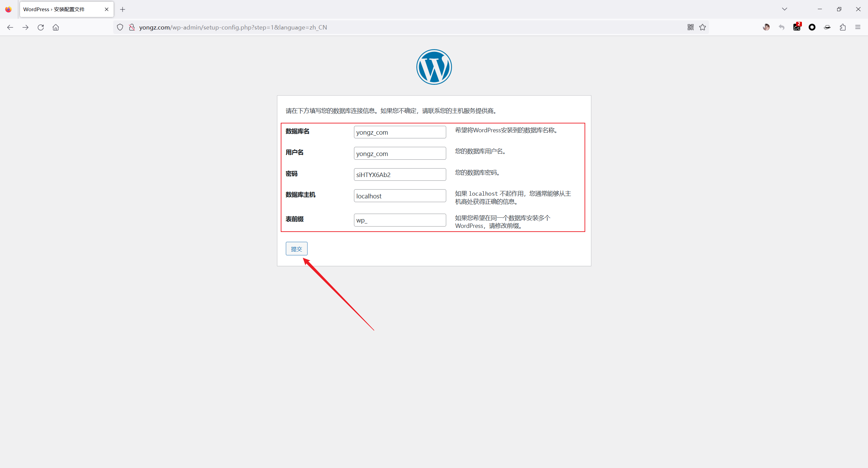Screen dimensions: 868x468
Task: Click the 密码 field label
Action: click(x=291, y=174)
